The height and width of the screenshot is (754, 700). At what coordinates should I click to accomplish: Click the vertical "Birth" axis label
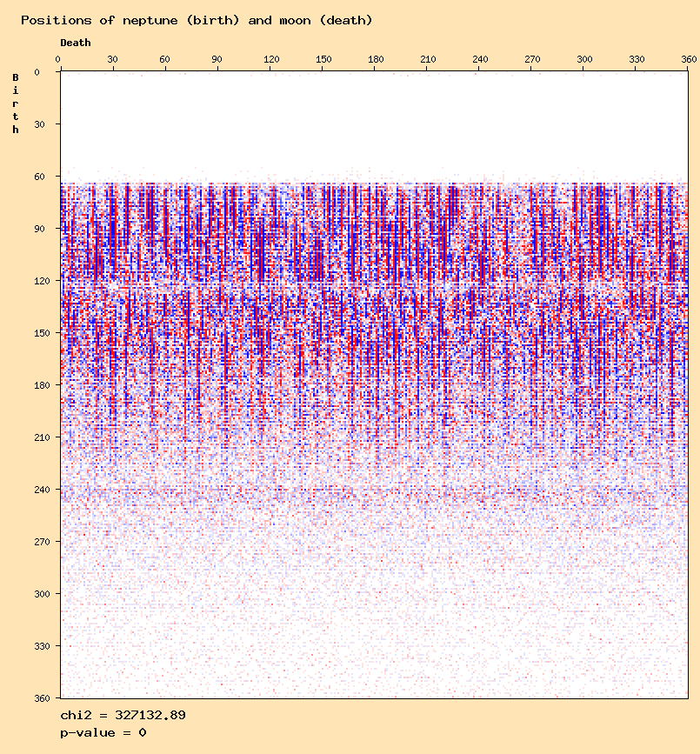coord(16,103)
